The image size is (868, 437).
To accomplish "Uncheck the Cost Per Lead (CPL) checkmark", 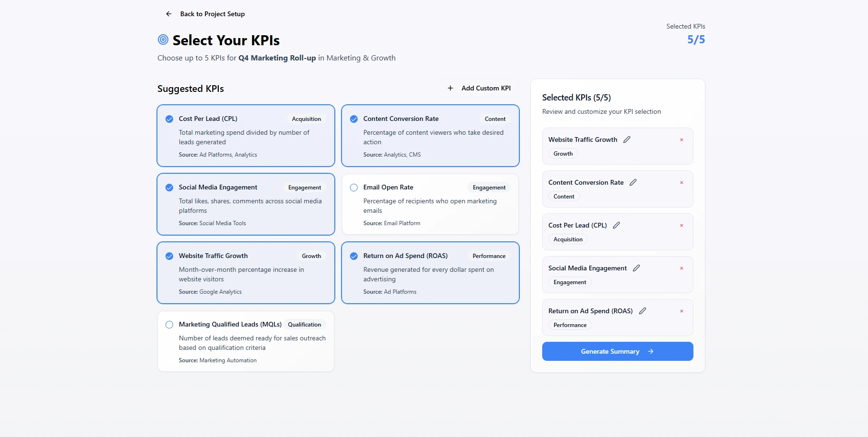I will click(169, 119).
